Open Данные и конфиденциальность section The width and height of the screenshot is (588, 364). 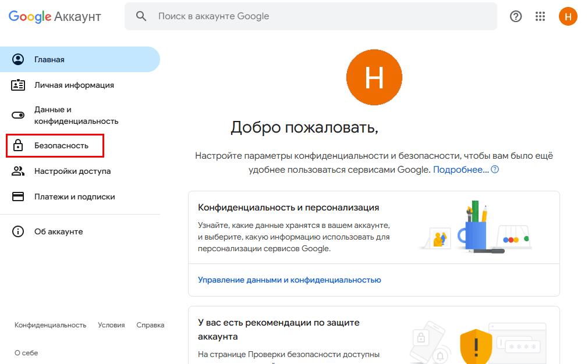point(76,115)
